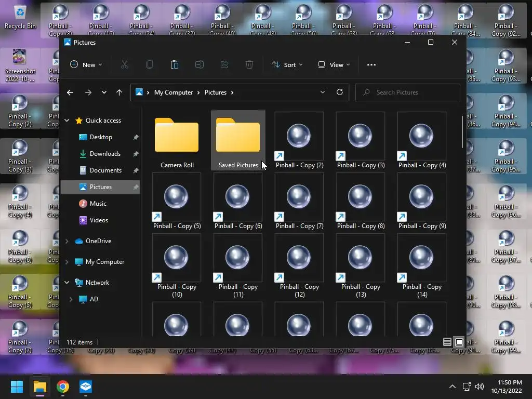Show hidden tray icons chevron
532x399 pixels.
[453, 387]
